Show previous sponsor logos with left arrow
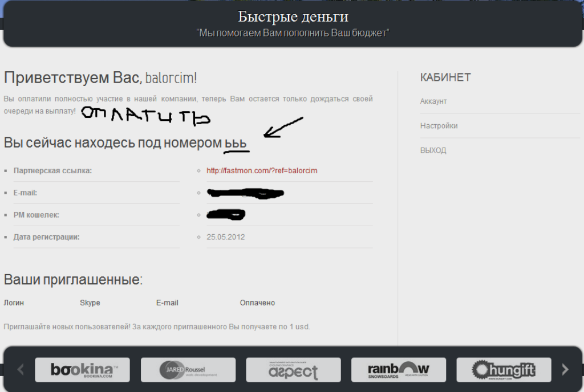Image resolution: width=584 pixels, height=392 pixels. click(x=21, y=369)
